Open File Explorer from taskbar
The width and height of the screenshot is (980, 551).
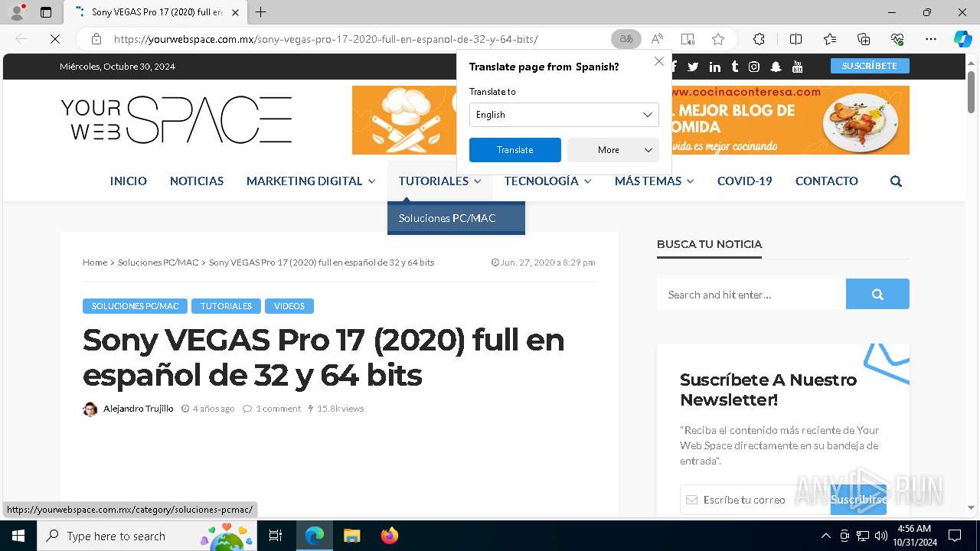351,536
